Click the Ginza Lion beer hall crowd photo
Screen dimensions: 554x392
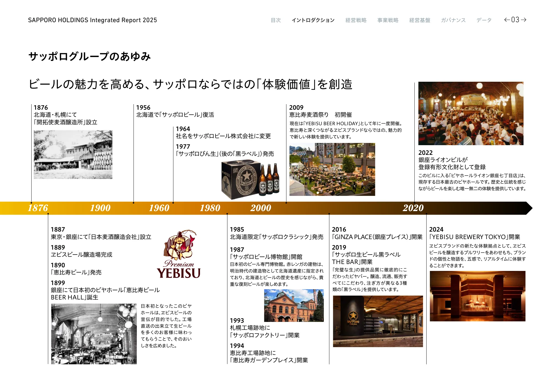coord(471,114)
